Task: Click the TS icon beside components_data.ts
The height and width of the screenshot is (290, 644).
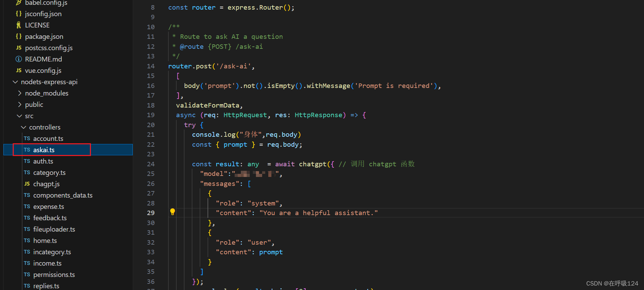Action: click(27, 195)
